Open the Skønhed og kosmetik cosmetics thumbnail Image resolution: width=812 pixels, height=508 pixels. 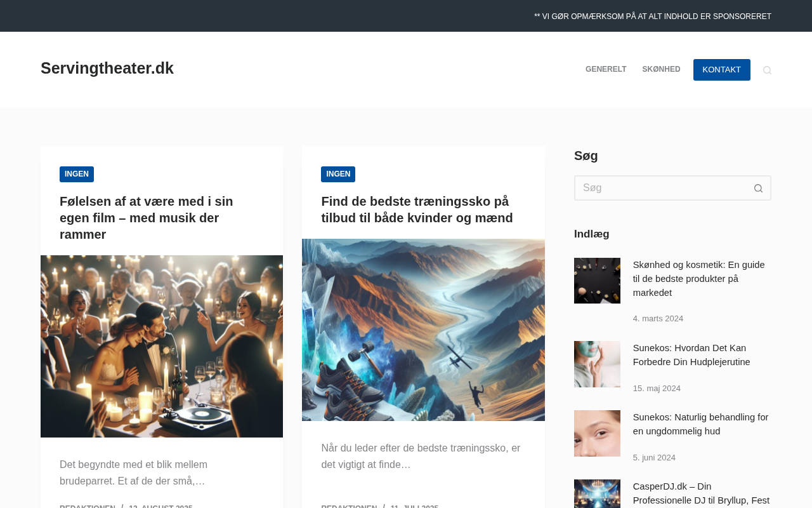coord(597,281)
